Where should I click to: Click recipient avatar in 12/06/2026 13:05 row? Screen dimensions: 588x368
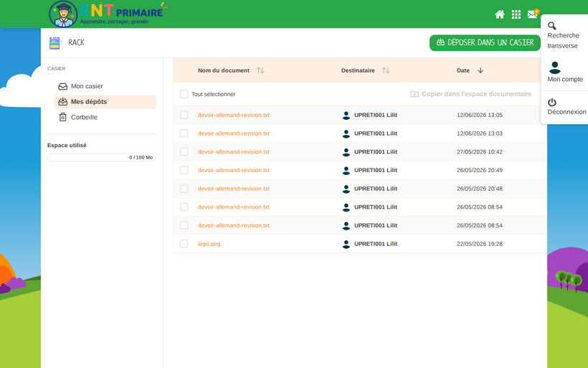(x=346, y=115)
